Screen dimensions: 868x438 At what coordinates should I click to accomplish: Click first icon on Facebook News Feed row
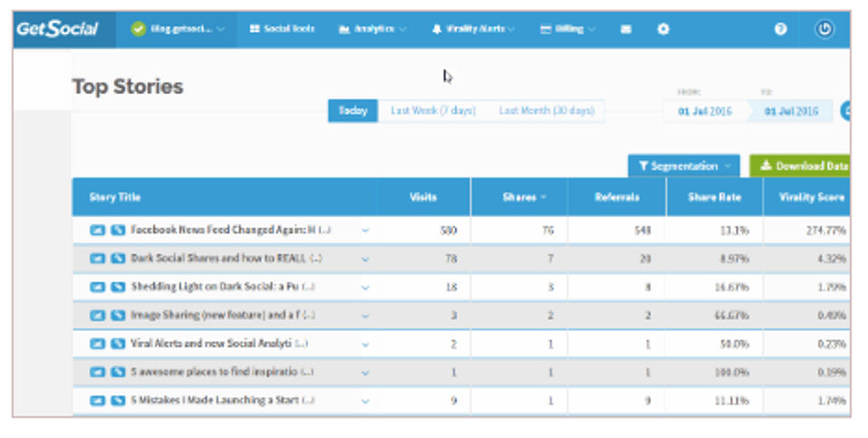click(98, 230)
